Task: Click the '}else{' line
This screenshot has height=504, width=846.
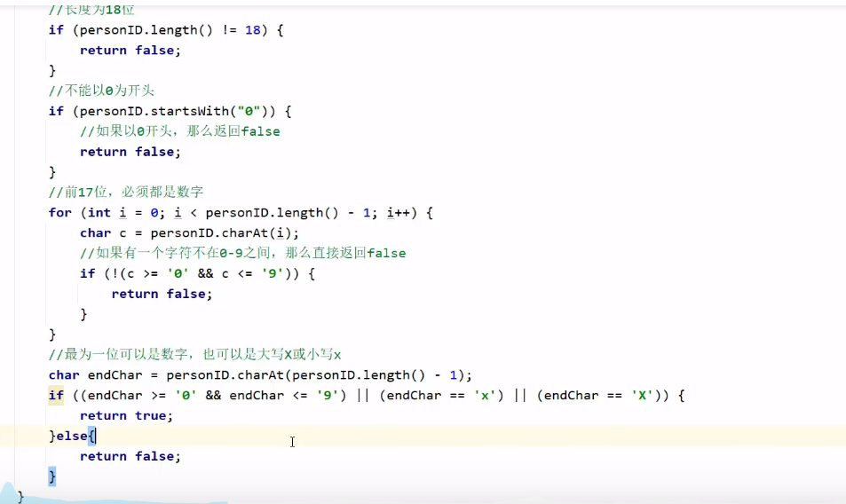Action: (x=72, y=436)
